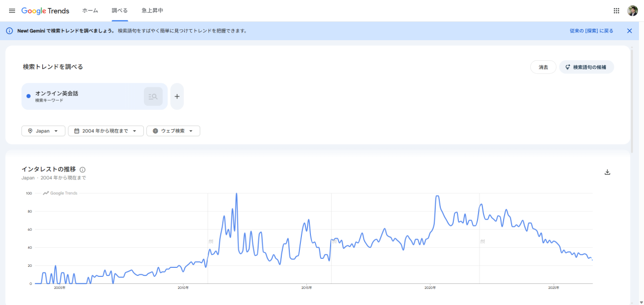Click the search term compare icon

pos(153,96)
